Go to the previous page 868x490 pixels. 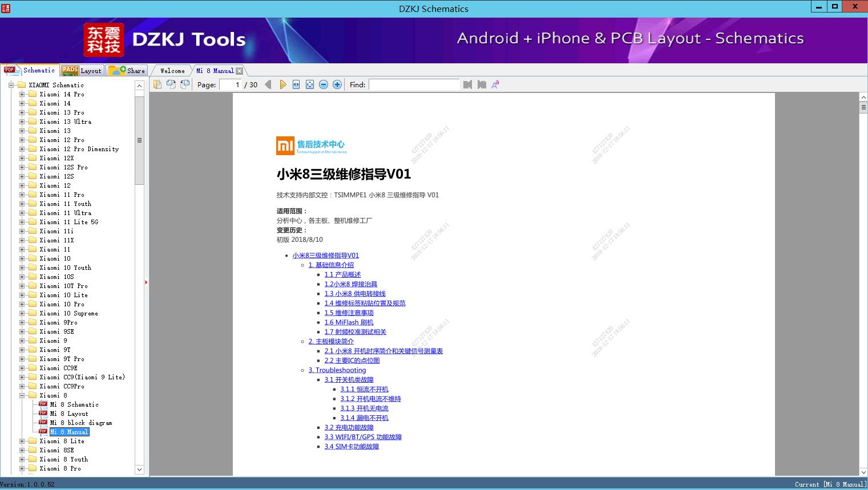(268, 84)
